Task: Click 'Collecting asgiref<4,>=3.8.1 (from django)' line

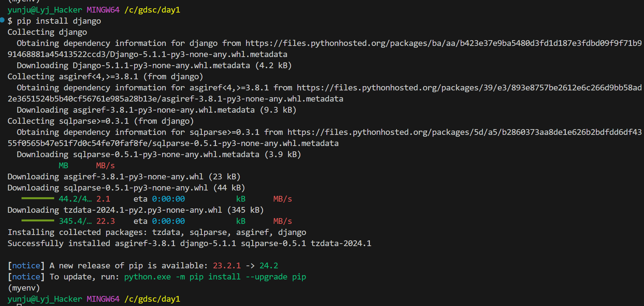Action: click(105, 77)
